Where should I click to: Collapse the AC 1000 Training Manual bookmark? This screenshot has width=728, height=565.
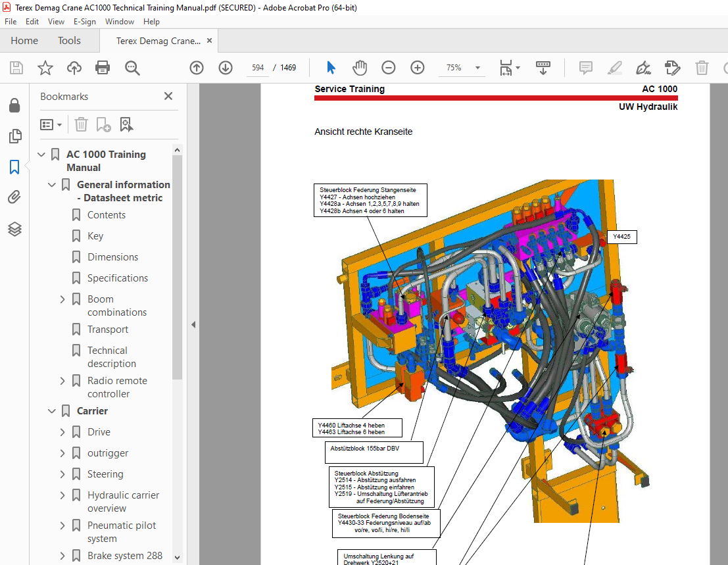point(41,154)
